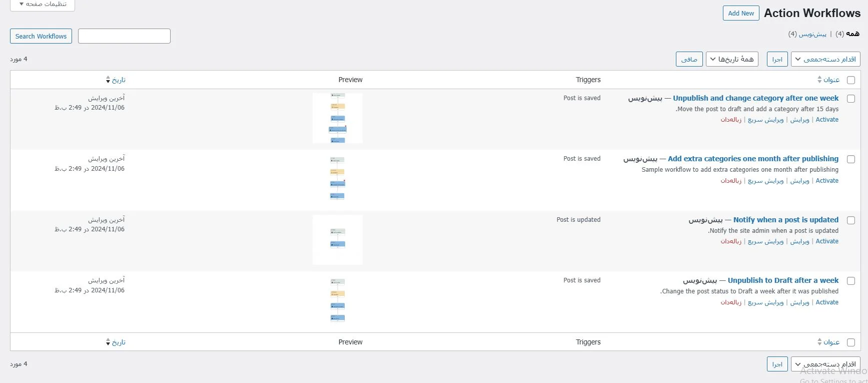This screenshot has height=383, width=868.
Task: Sort by عنوان column in footer
Action: [x=828, y=342]
